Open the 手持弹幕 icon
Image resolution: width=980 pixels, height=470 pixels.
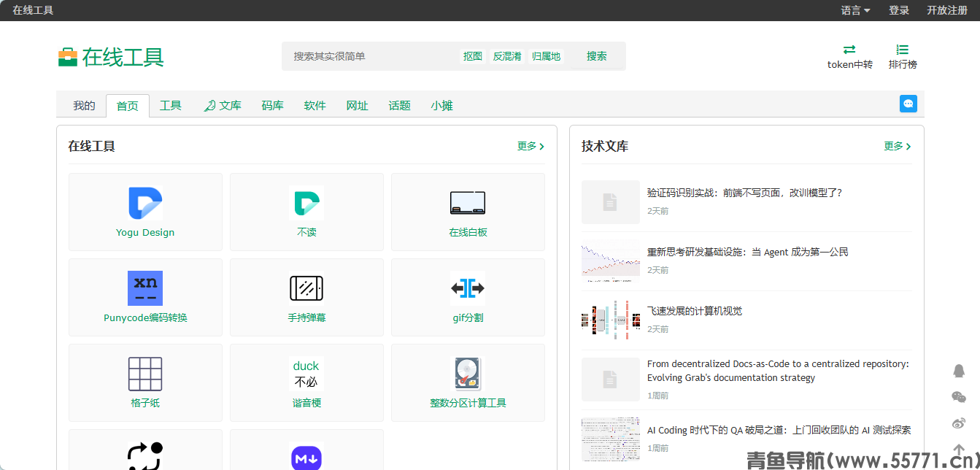pyautogui.click(x=306, y=288)
